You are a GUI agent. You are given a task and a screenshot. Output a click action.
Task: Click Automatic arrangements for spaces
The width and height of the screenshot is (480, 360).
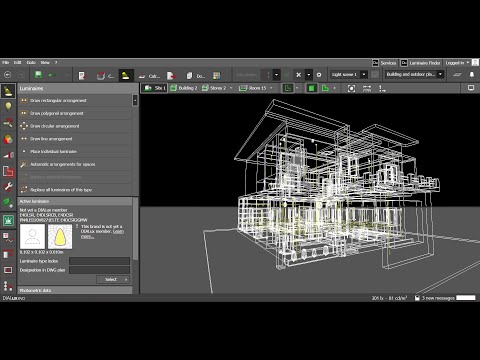(x=75, y=164)
